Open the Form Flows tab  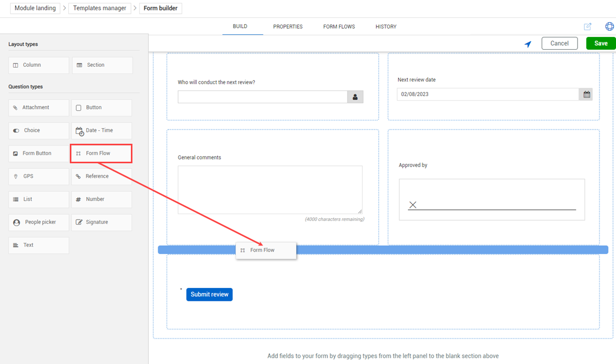point(339,27)
